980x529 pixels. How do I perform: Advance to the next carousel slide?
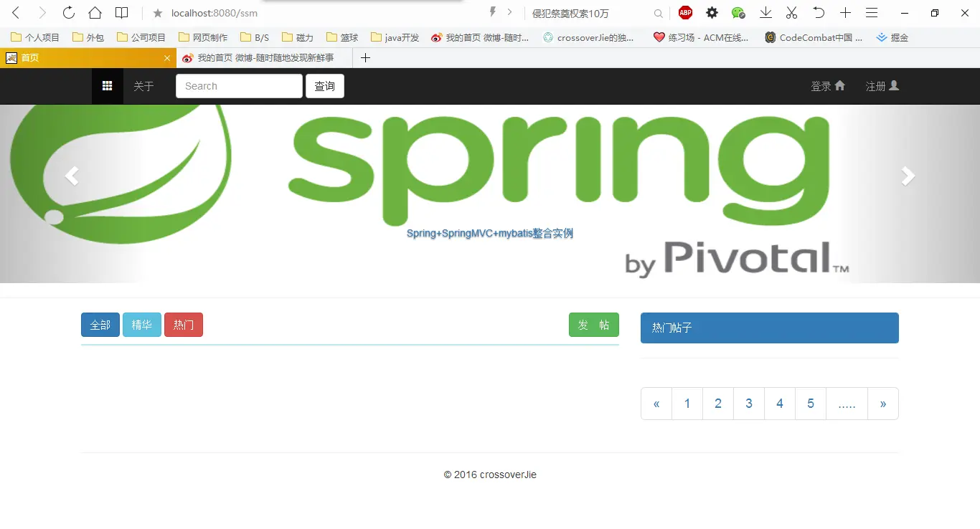click(x=908, y=176)
